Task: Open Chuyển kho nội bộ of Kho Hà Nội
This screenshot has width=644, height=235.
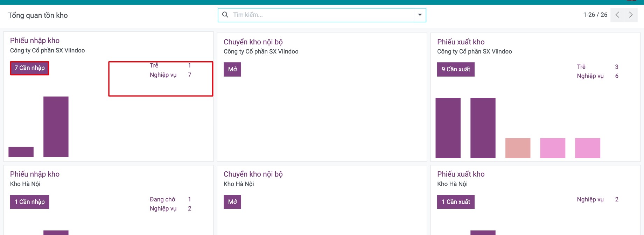Action: 253,174
